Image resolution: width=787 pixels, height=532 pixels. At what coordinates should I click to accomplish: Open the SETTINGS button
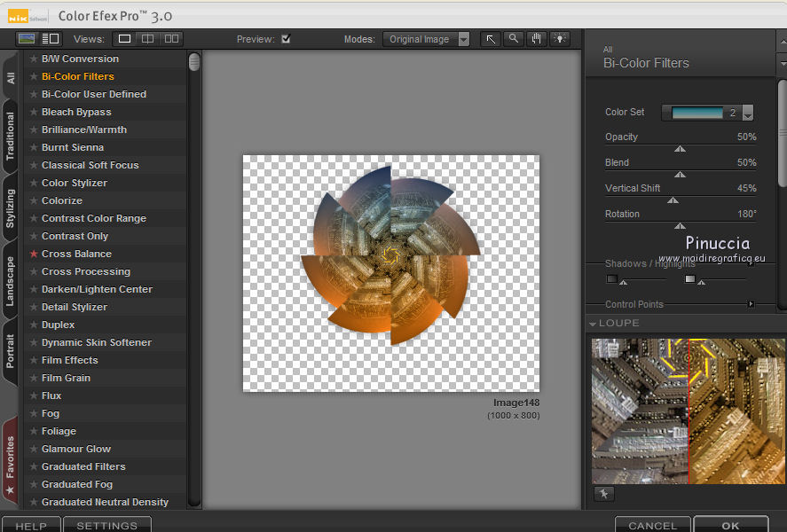pyautogui.click(x=106, y=525)
